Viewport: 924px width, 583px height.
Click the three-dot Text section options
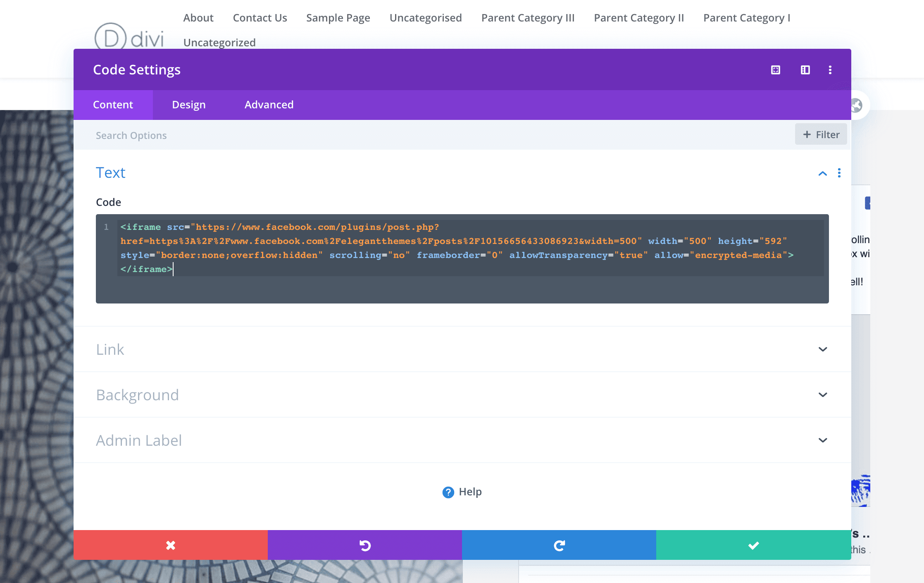pyautogui.click(x=839, y=173)
